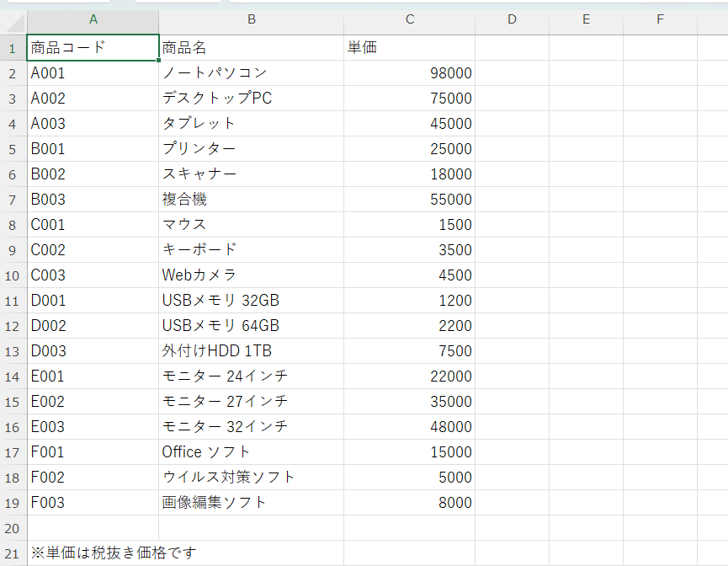728x566 pixels.
Task: Select the Office ソフト cell
Action: tap(251, 451)
